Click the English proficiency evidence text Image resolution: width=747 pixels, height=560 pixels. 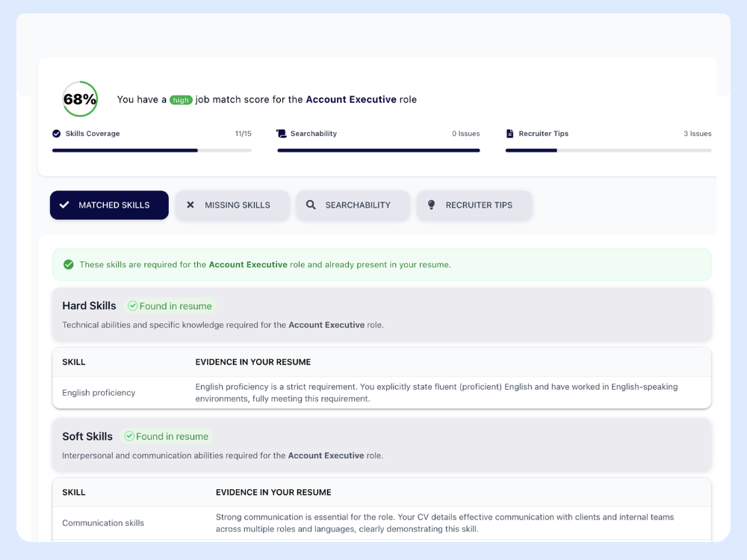coord(436,393)
